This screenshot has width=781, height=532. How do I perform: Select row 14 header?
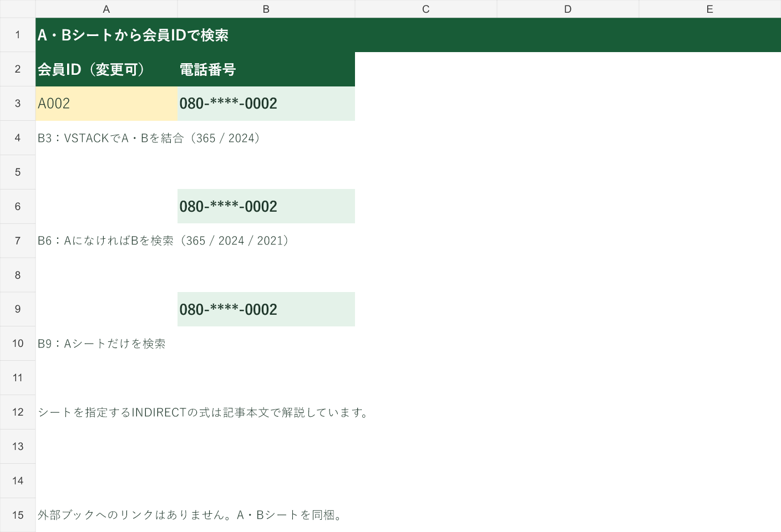click(x=18, y=481)
